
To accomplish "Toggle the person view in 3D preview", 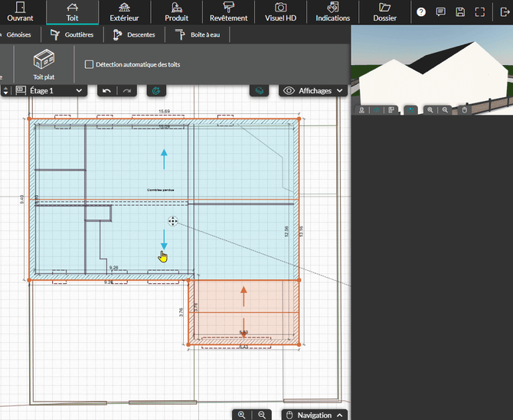I will [361, 110].
